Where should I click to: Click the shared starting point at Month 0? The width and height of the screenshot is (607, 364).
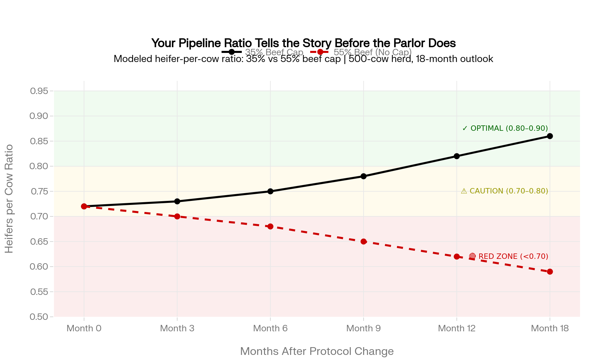click(x=84, y=206)
